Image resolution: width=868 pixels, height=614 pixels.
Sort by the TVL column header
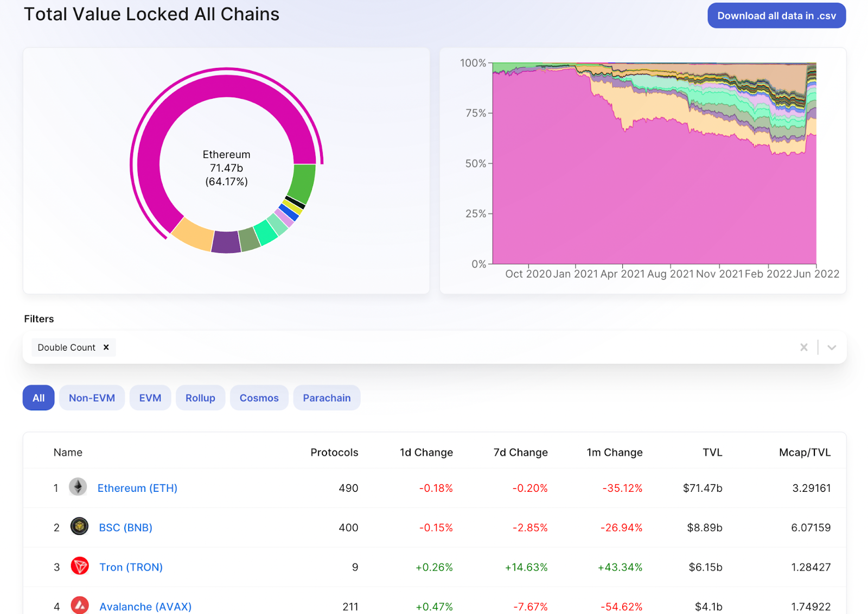[712, 452]
